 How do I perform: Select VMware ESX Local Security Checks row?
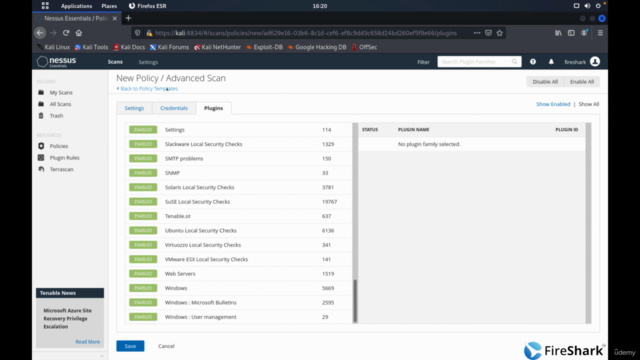[239, 259]
